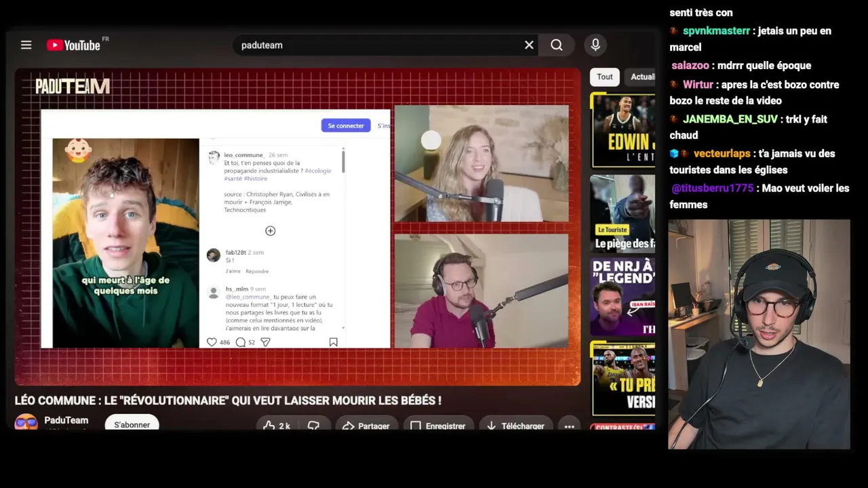Click the PADUTEAM logo in the video

pyautogui.click(x=73, y=86)
